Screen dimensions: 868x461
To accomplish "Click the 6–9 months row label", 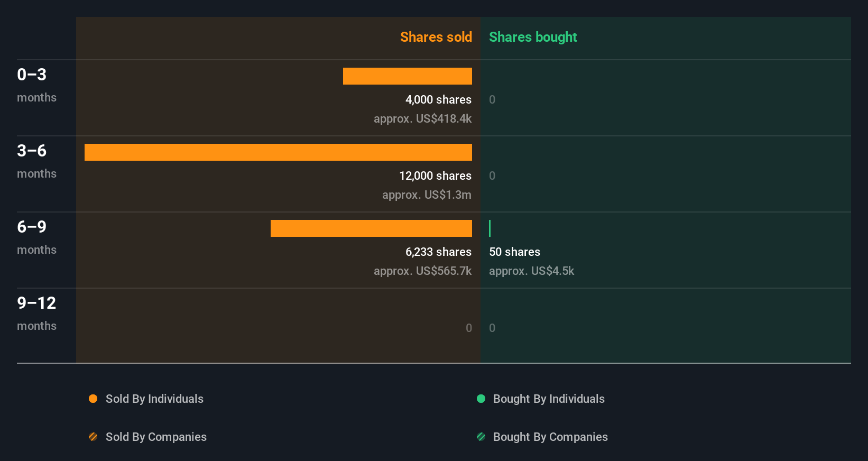I will [x=36, y=237].
